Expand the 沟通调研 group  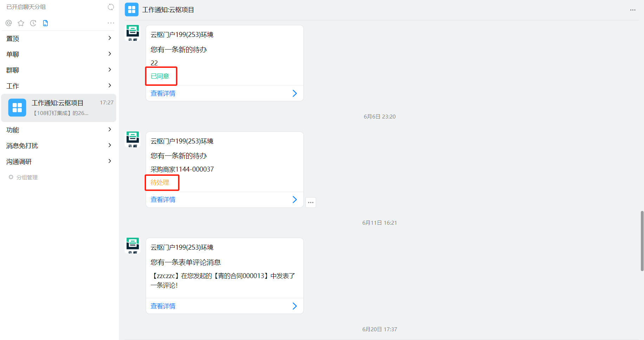point(59,161)
